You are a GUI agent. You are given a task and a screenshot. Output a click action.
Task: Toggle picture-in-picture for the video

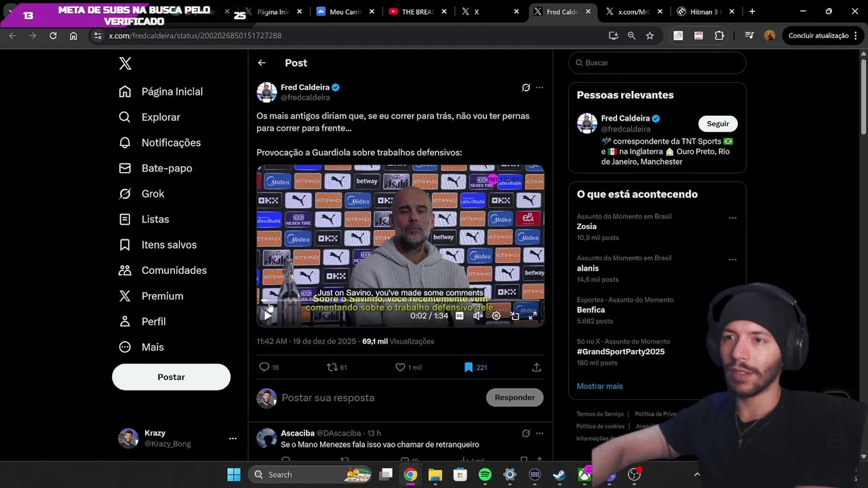(515, 316)
